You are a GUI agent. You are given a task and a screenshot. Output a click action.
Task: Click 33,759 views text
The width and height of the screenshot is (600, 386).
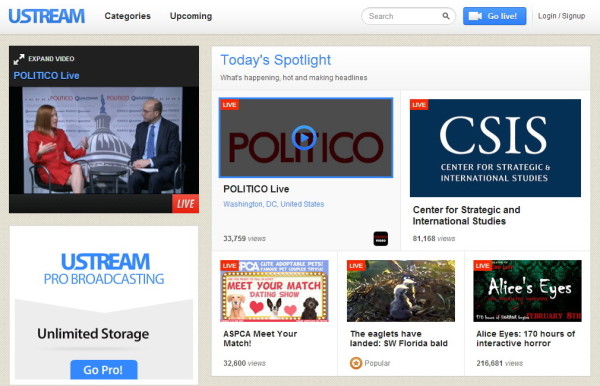[x=245, y=239]
